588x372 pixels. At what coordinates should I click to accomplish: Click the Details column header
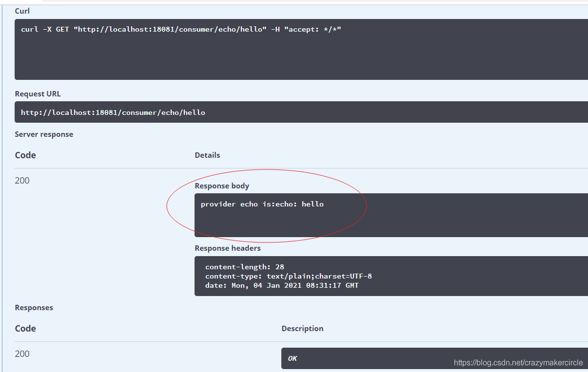[207, 155]
